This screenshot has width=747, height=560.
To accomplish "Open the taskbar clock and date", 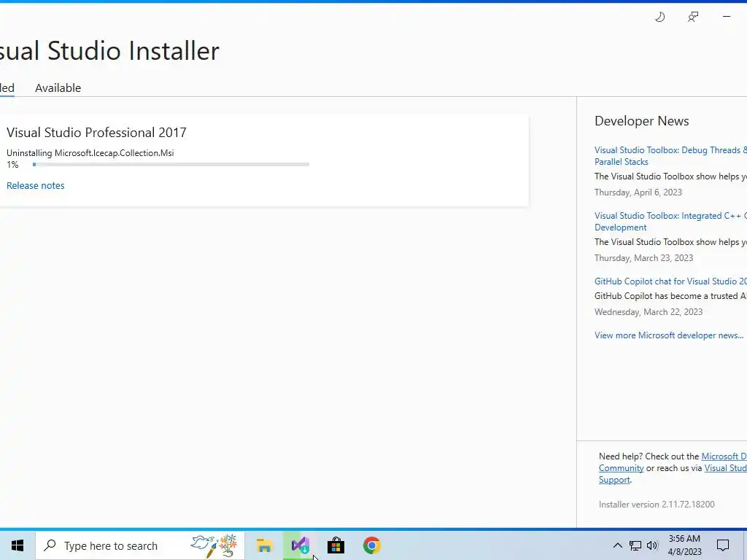I will coord(684,545).
